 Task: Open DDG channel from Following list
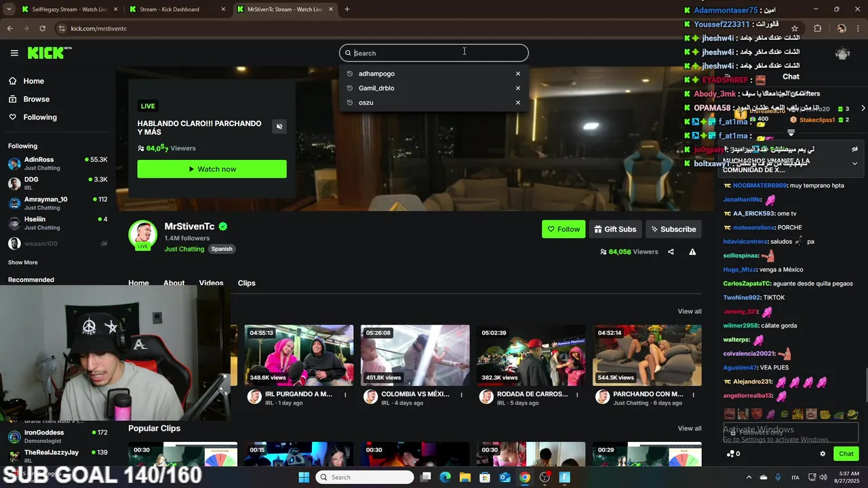click(x=58, y=183)
